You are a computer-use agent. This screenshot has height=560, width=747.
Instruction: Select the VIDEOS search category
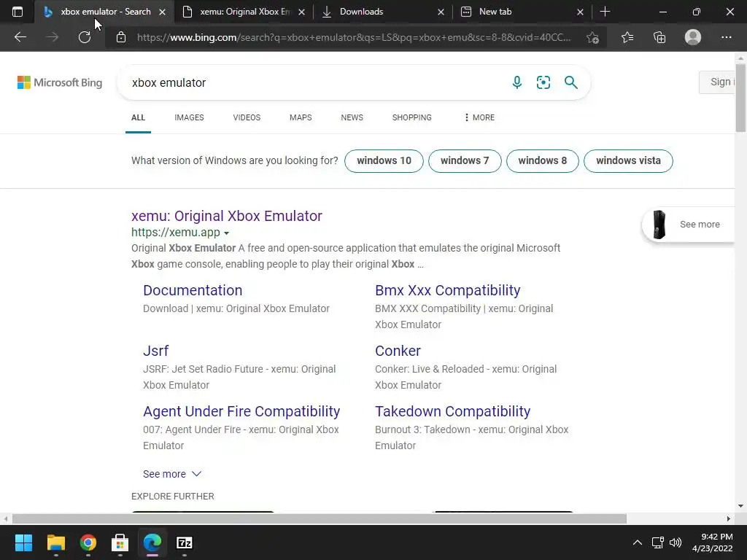click(x=247, y=117)
